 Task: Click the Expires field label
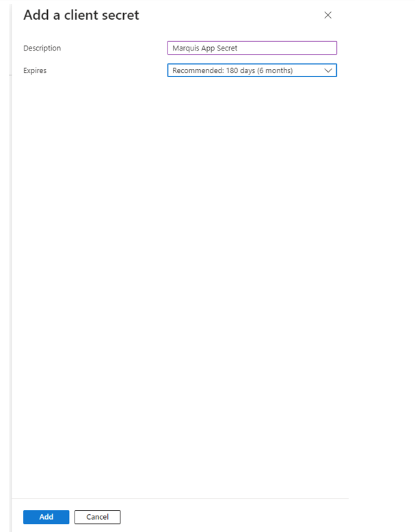[x=35, y=70]
